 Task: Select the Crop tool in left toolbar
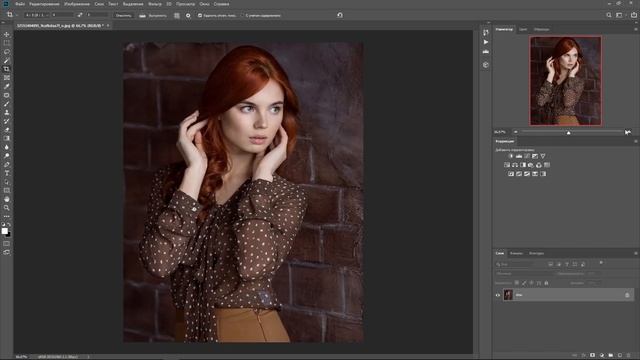tap(7, 69)
